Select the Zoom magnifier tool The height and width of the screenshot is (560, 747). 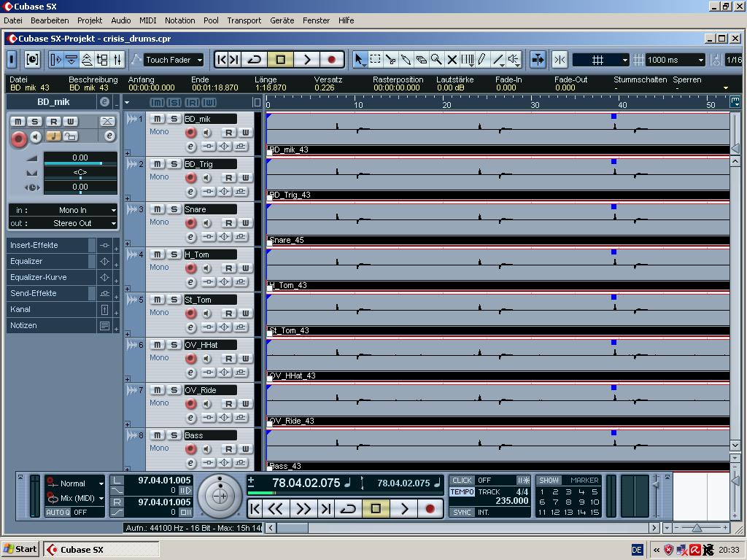click(x=436, y=60)
